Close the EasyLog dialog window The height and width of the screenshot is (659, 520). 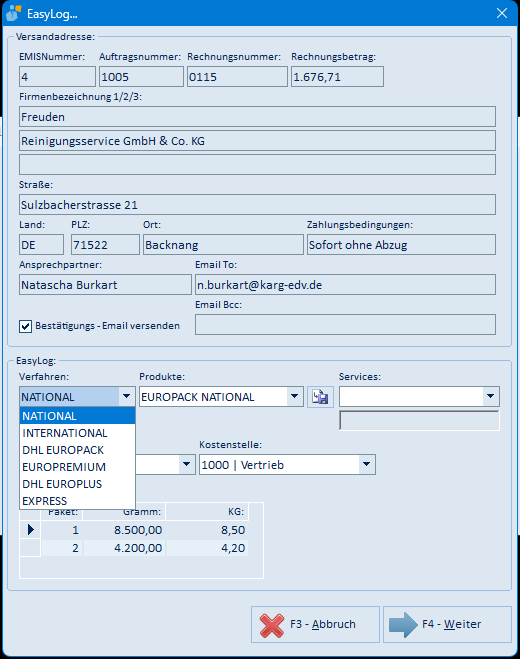502,13
